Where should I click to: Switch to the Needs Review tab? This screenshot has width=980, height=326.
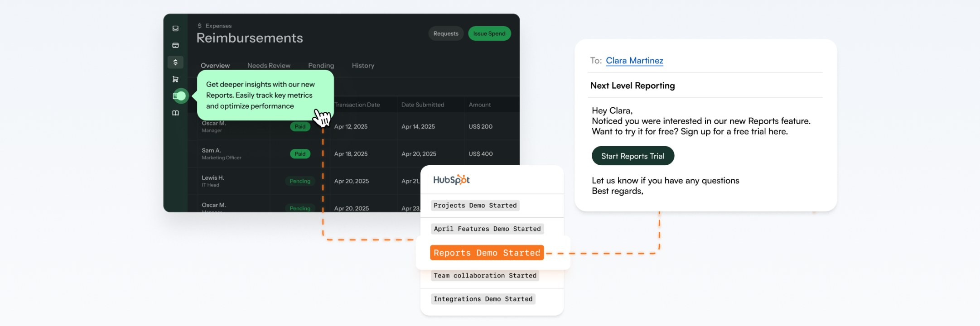(x=269, y=66)
